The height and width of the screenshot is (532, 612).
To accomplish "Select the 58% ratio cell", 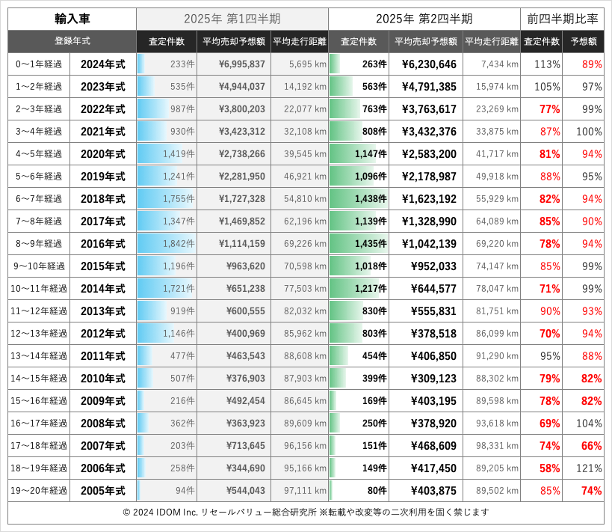I will tap(541, 468).
